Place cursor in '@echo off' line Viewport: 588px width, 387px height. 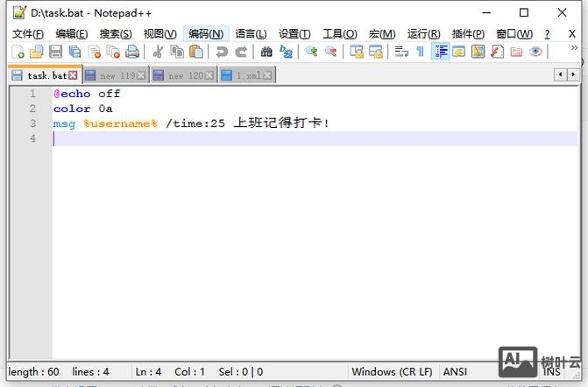[87, 94]
